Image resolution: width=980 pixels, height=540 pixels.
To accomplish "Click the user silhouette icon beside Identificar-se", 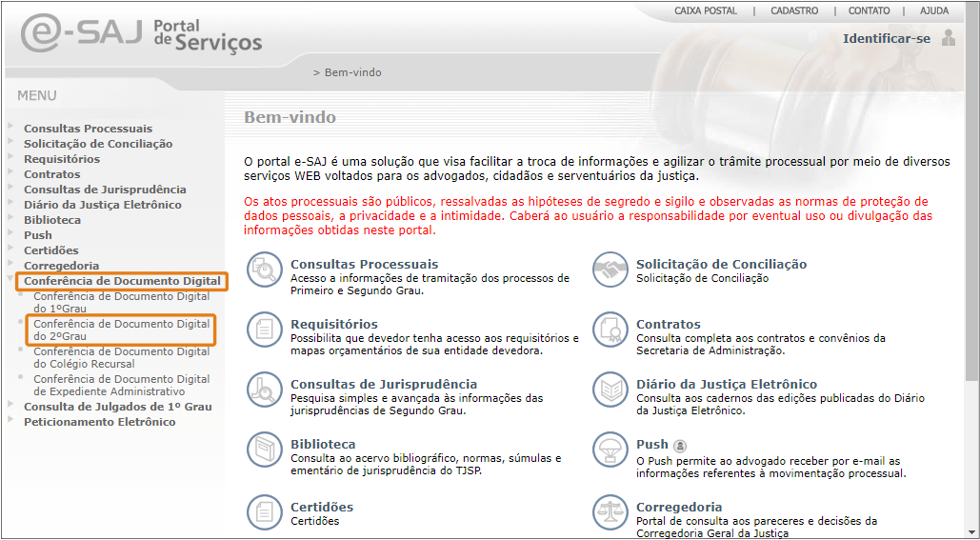I will pos(949,37).
